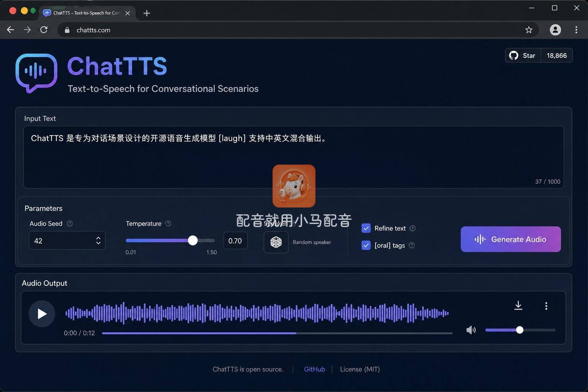Image resolution: width=588 pixels, height=392 pixels.
Task: Click the GitHub Star button
Action: coord(523,56)
